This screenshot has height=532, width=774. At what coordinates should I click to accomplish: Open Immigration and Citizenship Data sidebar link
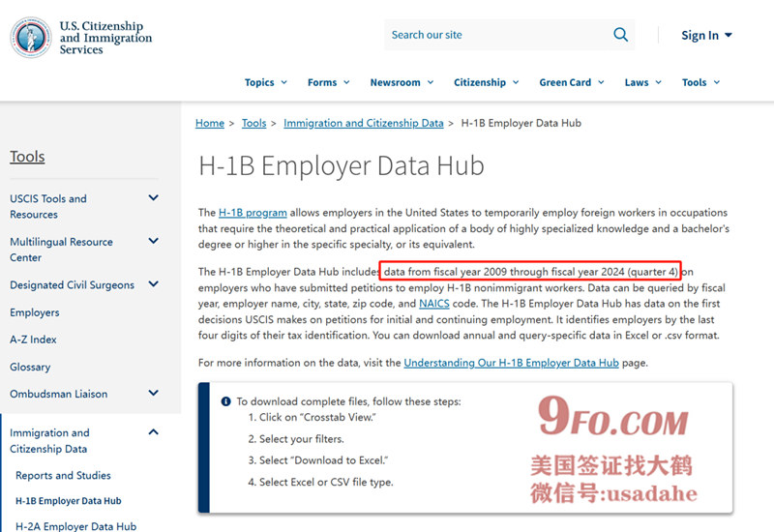pyautogui.click(x=49, y=441)
